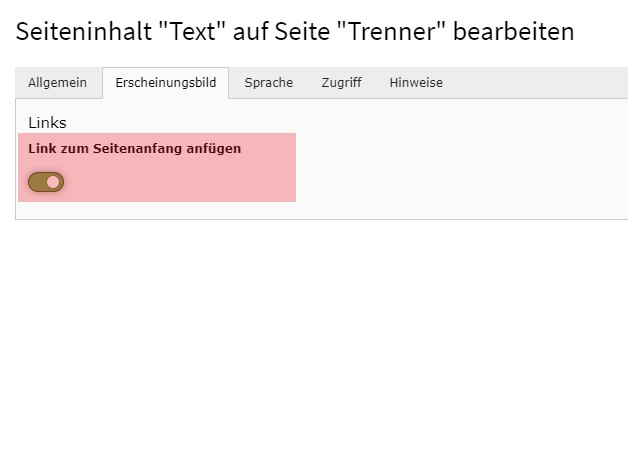This screenshot has height=472, width=628.
Task: Click the word "Link" in the field label
Action: click(42, 149)
